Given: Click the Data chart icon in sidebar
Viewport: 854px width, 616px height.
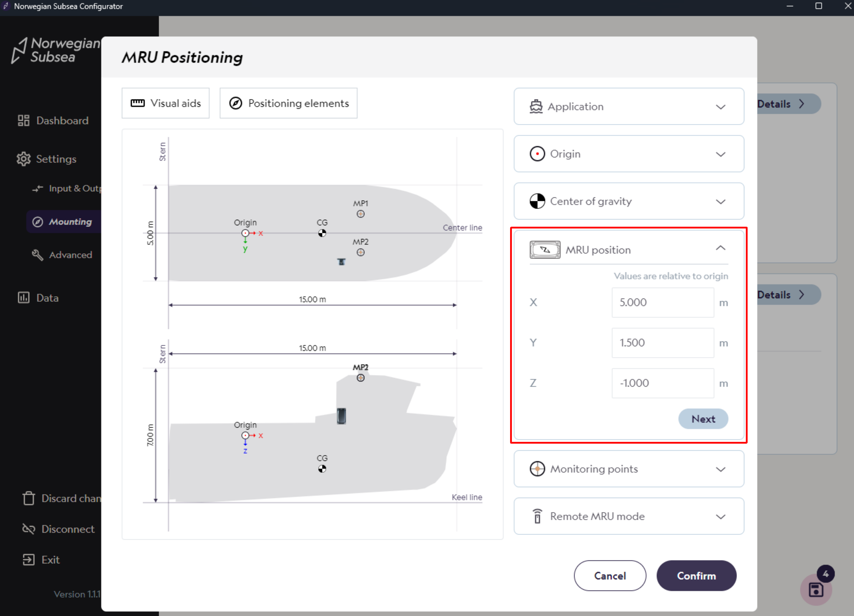Looking at the screenshot, I should click(x=23, y=298).
